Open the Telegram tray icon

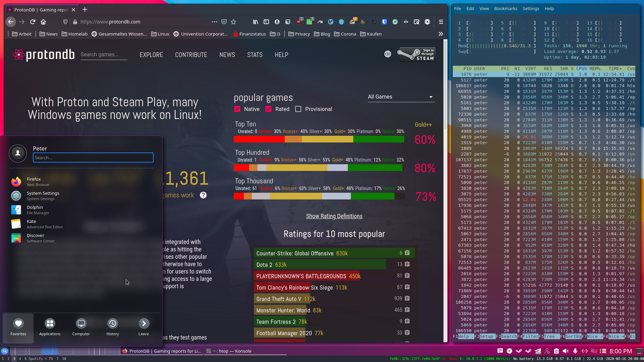(538, 351)
